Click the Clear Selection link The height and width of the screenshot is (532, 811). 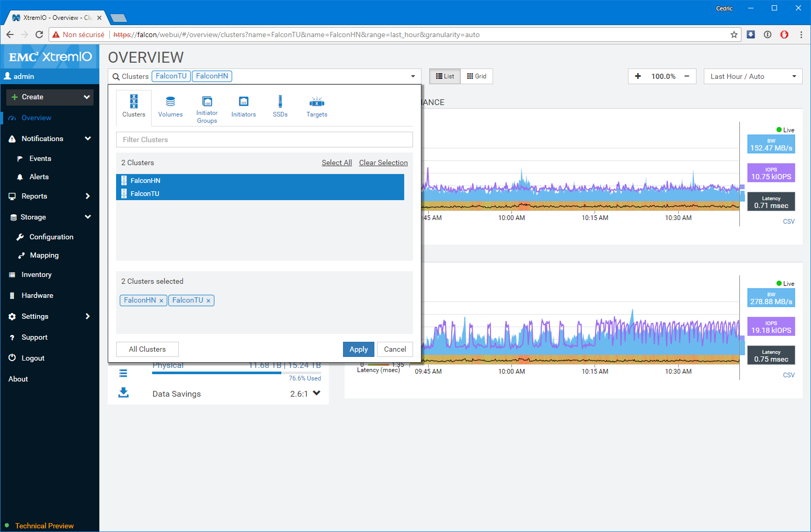pos(383,163)
